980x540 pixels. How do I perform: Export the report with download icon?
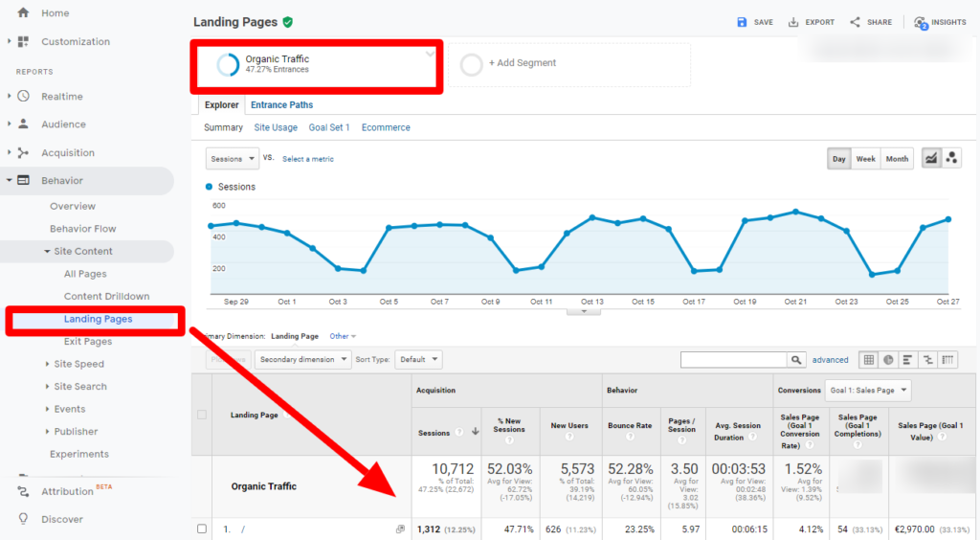coord(793,22)
